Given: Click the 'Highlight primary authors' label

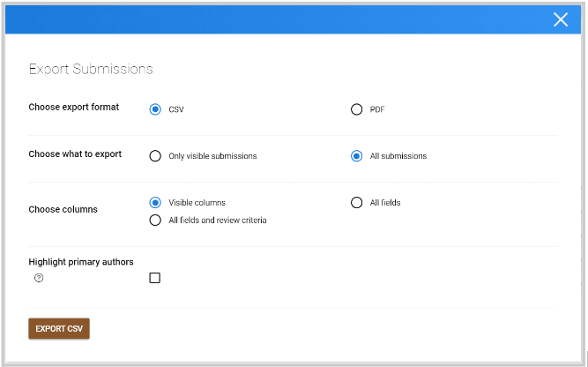Looking at the screenshot, I should [x=81, y=261].
